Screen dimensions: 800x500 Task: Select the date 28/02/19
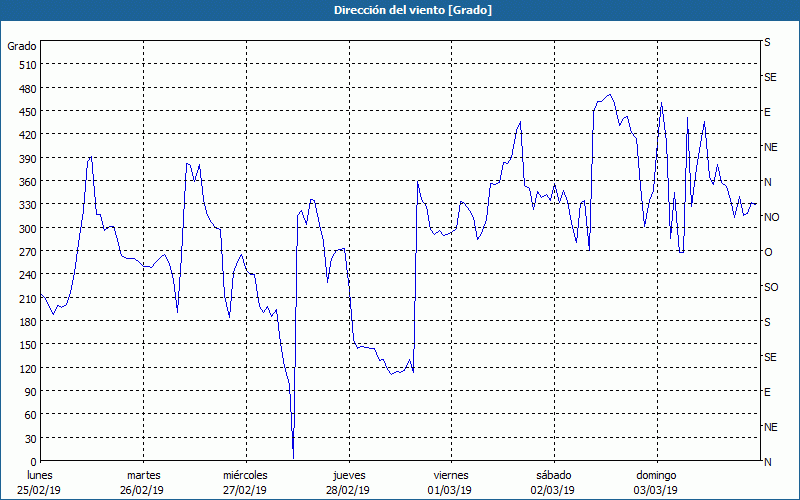tap(348, 490)
